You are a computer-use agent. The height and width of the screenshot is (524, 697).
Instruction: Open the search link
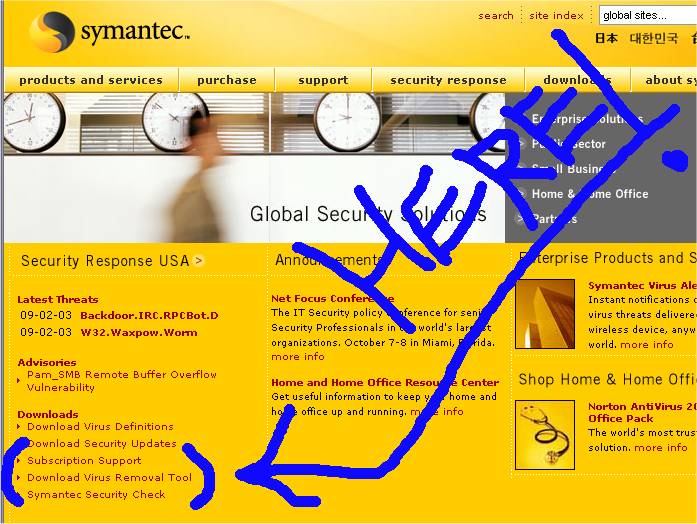[496, 16]
